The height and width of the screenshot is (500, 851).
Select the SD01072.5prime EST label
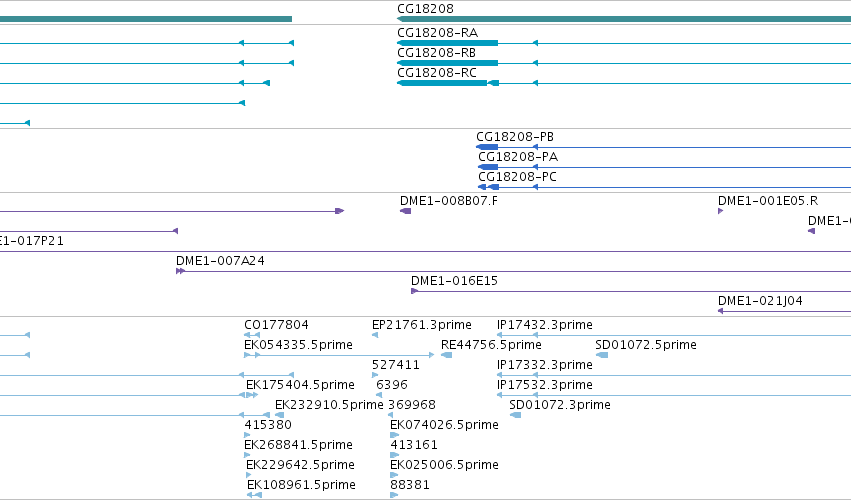(x=646, y=345)
